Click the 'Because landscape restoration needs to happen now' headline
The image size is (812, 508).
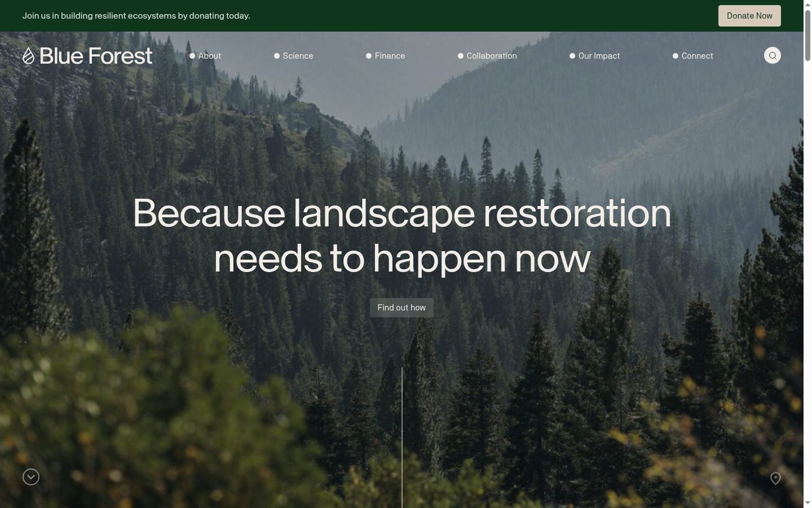(402, 235)
